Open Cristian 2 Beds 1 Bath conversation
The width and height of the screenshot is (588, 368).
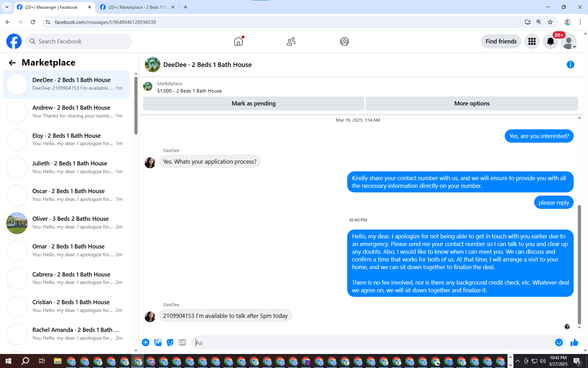point(66,306)
